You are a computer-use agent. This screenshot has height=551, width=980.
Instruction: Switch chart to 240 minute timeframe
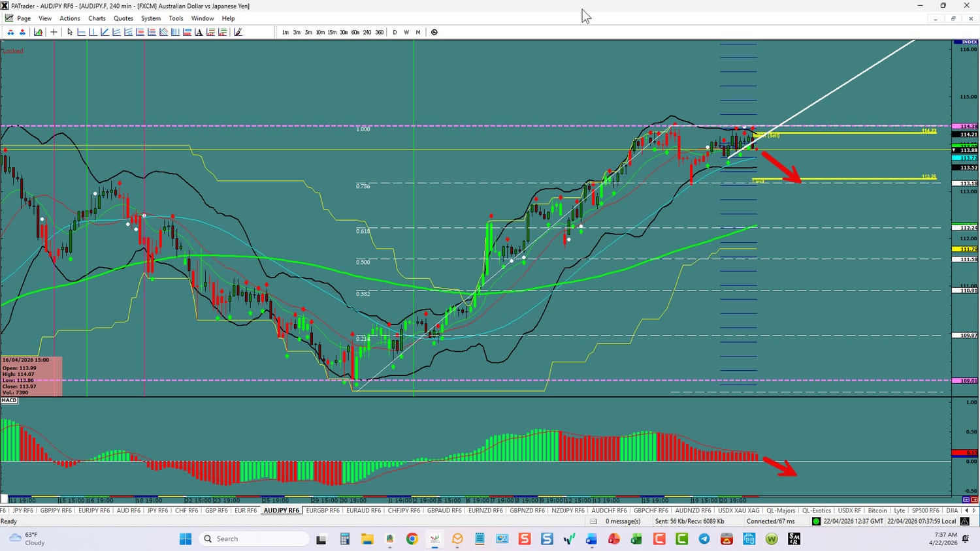tap(367, 32)
